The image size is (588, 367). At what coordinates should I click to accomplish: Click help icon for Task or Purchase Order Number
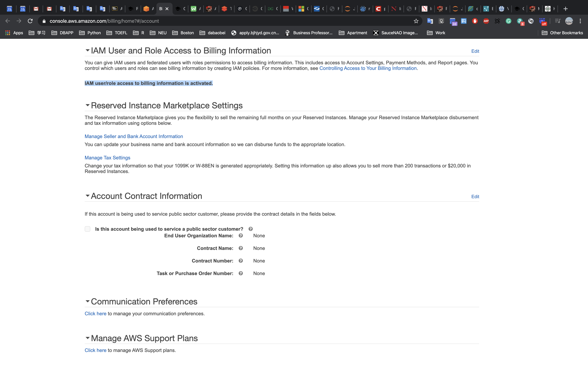click(x=241, y=273)
